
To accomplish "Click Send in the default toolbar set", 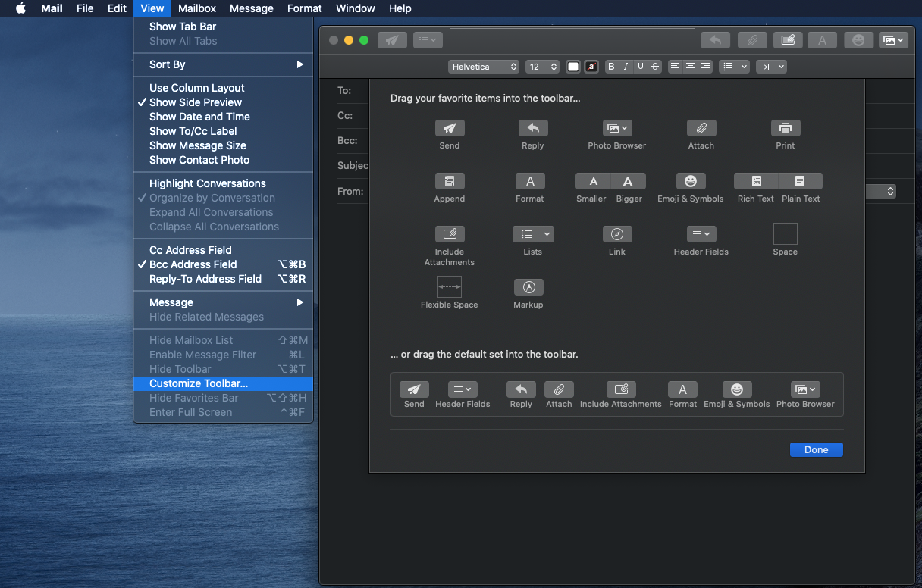I will [x=414, y=389].
